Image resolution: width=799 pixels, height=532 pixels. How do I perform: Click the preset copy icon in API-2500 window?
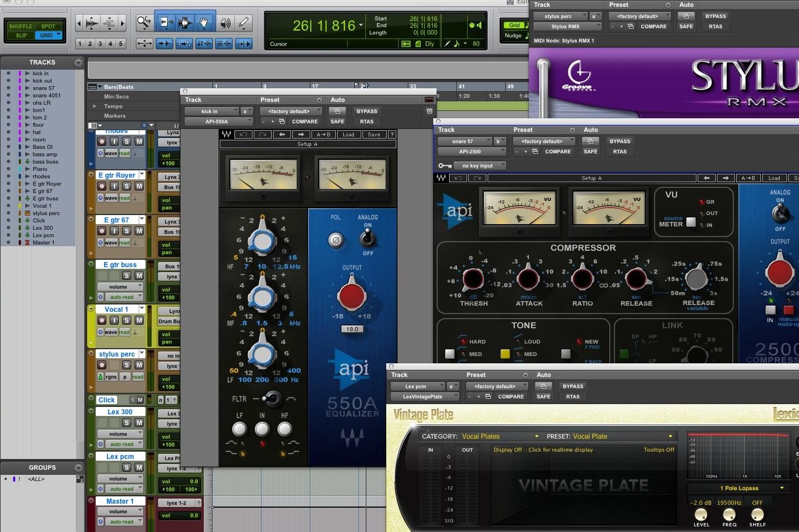click(x=535, y=152)
